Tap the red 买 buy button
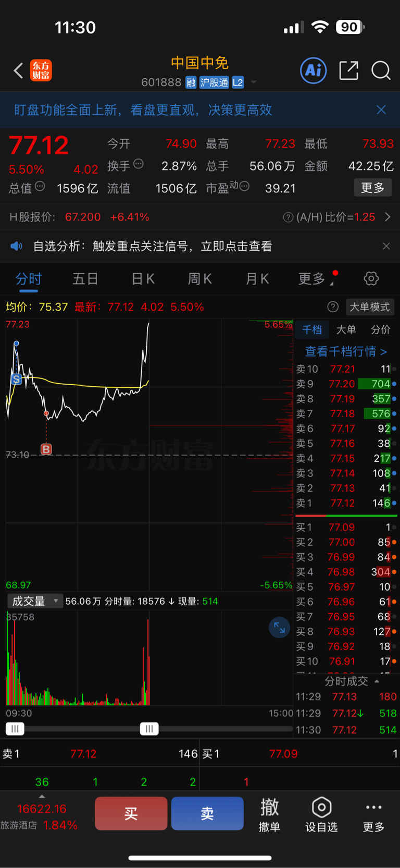Viewport: 400px width, 868px height. pyautogui.click(x=131, y=813)
